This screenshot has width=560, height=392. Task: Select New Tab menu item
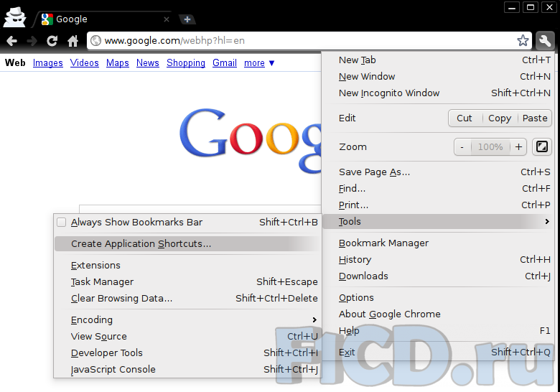439,60
